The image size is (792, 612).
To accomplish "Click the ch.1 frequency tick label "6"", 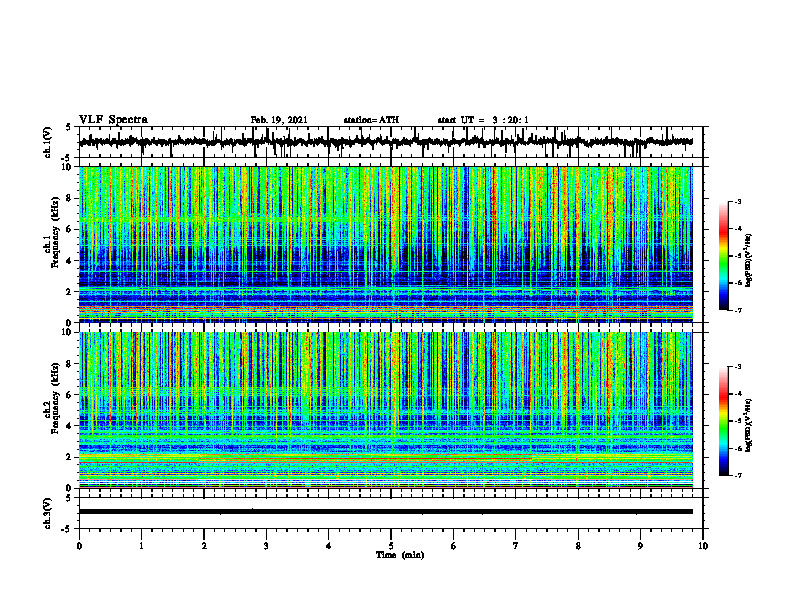I will (x=69, y=229).
